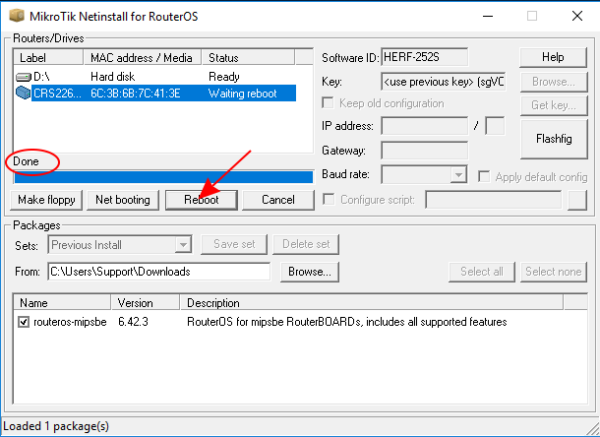Enable Keep old configuration checkbox
Screen dimensions: 600x437
[329, 103]
